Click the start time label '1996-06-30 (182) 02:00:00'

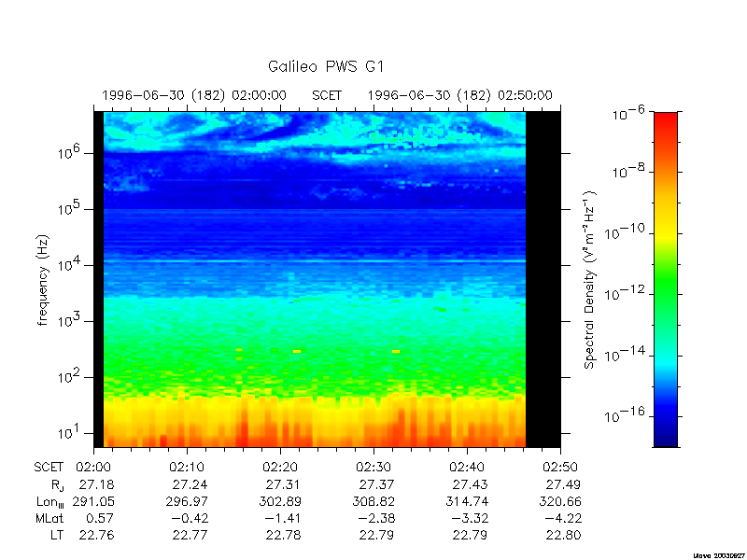tap(194, 96)
